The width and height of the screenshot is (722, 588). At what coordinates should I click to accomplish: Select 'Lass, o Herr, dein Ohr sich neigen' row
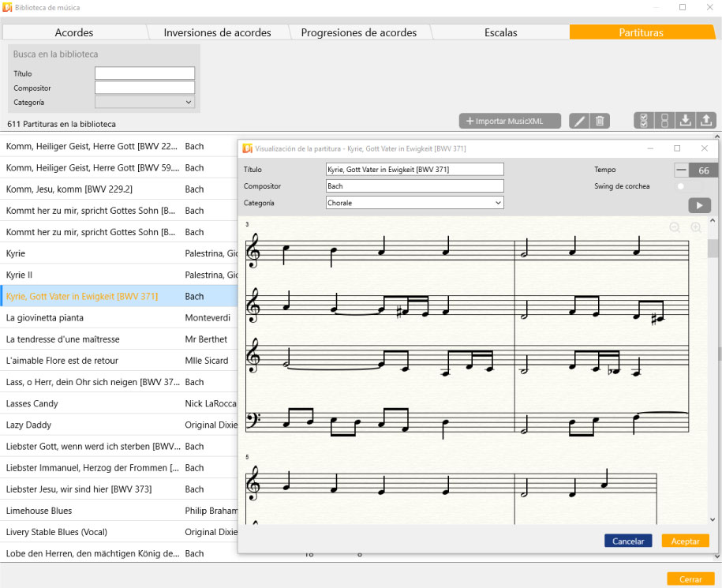119,382
